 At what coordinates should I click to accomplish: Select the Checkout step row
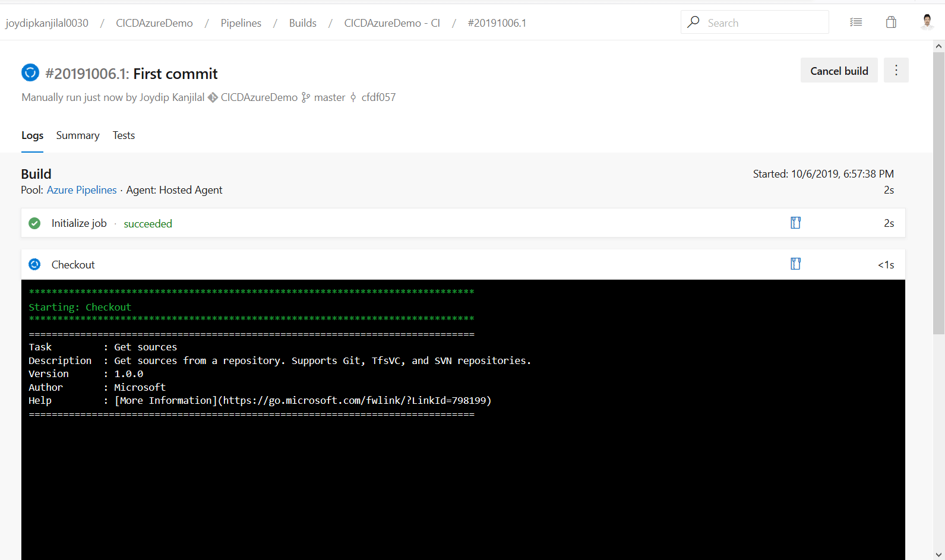463,264
